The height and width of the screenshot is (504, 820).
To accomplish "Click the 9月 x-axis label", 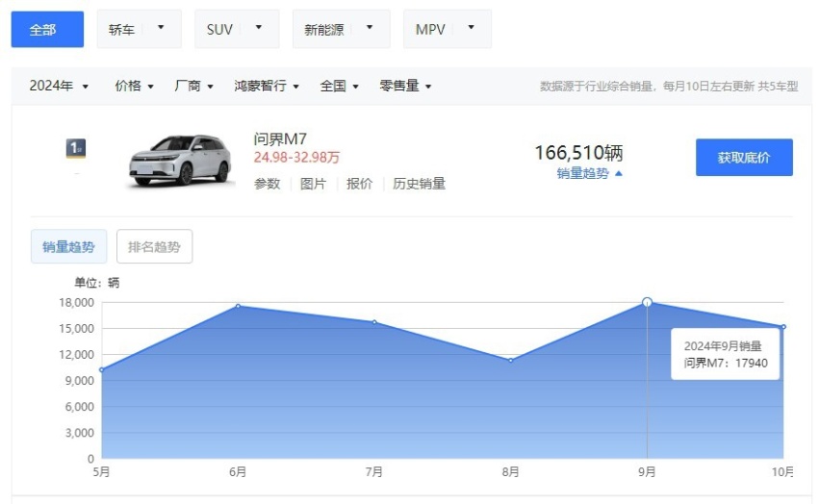I will [x=647, y=471].
